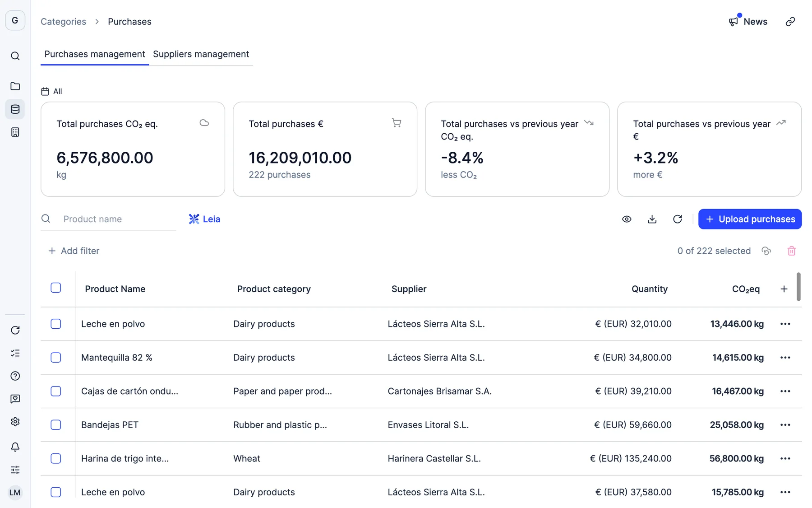Open the help question mark icon
The width and height of the screenshot is (812, 508).
[x=15, y=376]
